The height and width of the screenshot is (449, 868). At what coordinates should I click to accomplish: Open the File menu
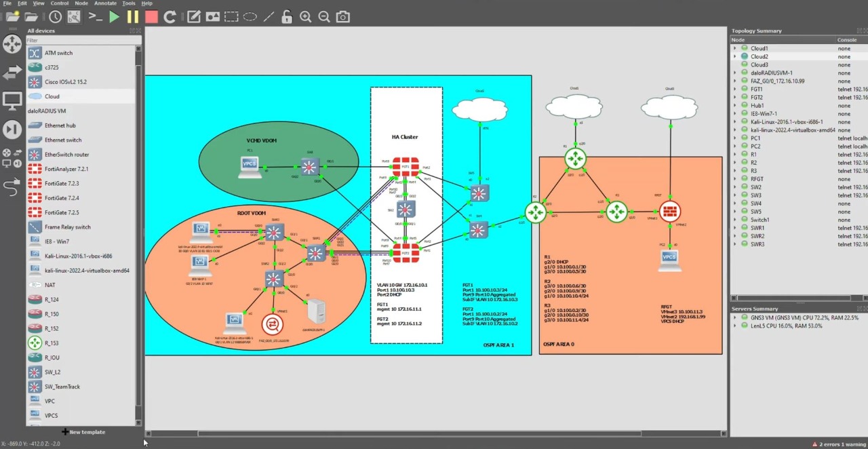coord(7,3)
